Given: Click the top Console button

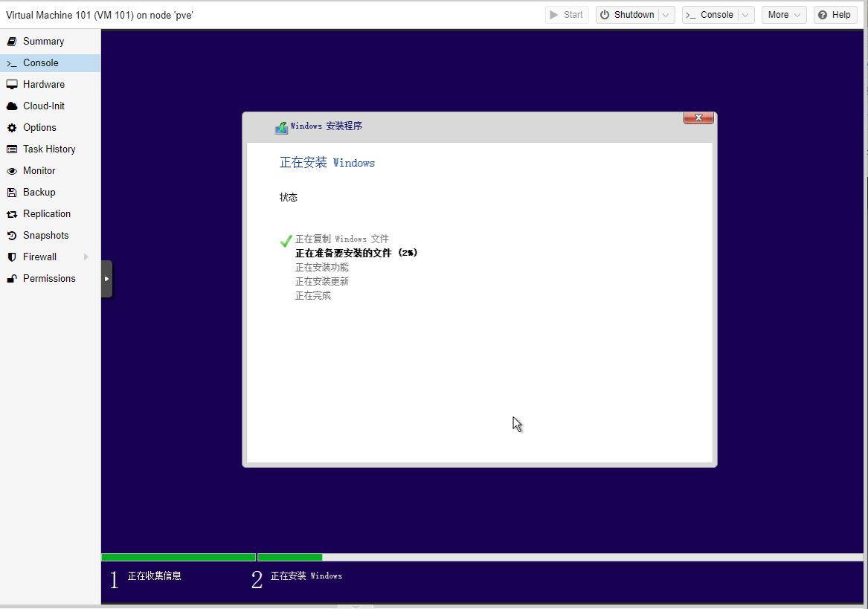Looking at the screenshot, I should pyautogui.click(x=710, y=15).
